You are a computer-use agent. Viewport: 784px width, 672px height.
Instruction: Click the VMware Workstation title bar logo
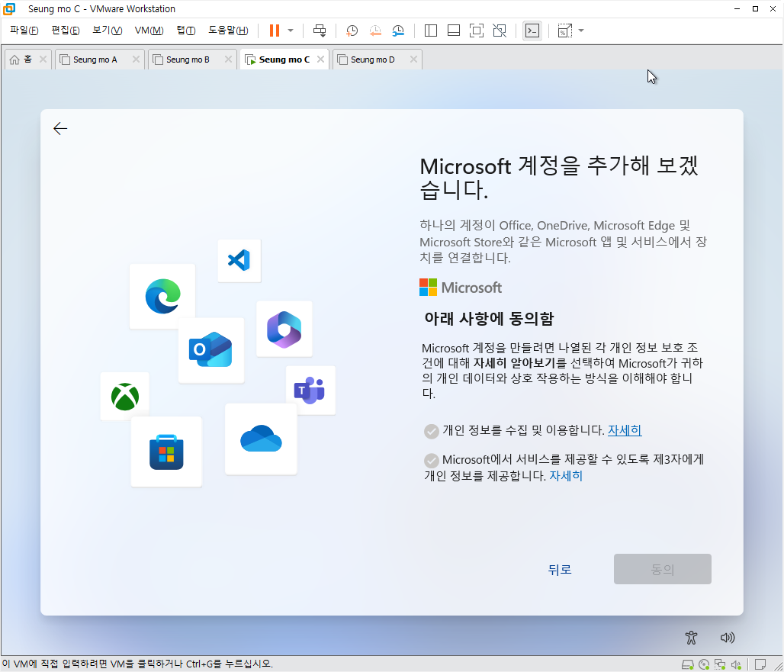click(x=9, y=8)
